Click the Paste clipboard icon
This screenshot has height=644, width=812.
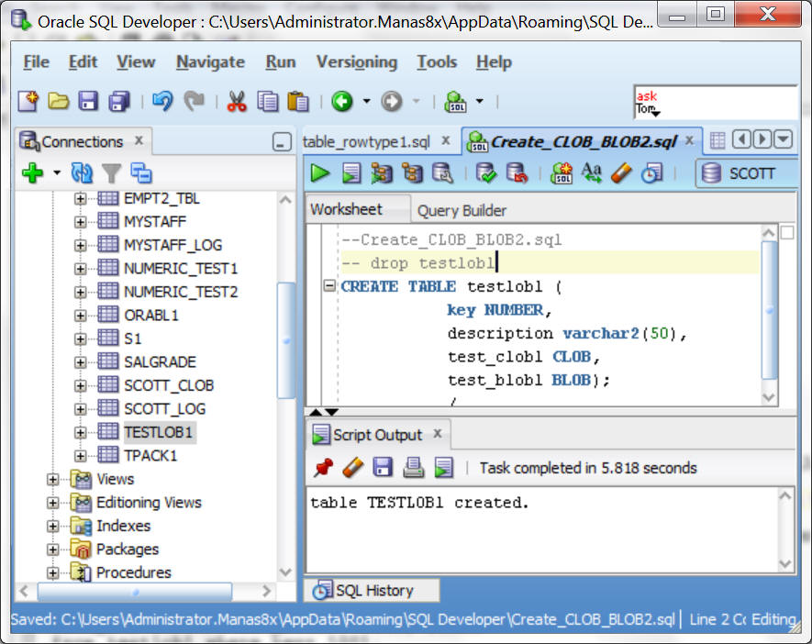click(x=298, y=102)
